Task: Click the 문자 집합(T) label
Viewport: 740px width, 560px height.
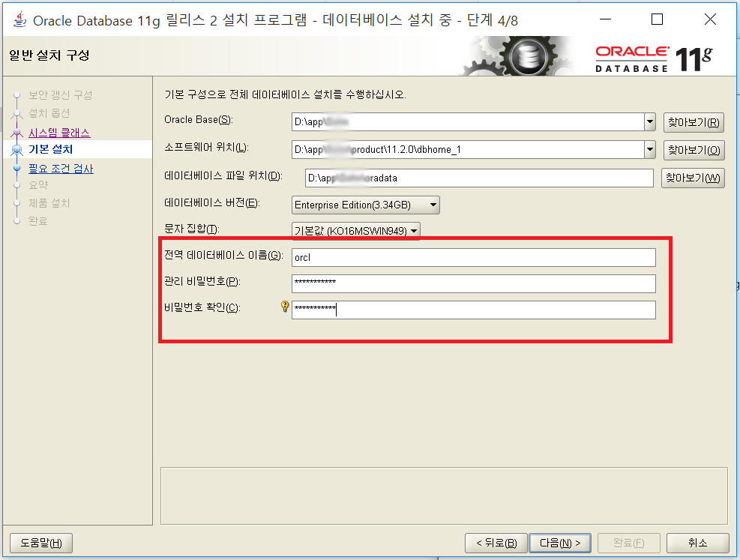Action: 192,229
